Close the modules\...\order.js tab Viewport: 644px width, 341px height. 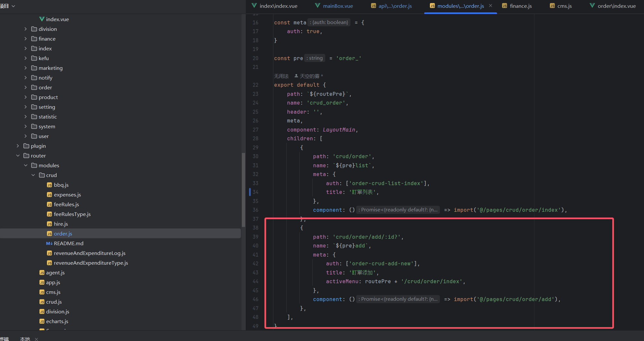[491, 6]
